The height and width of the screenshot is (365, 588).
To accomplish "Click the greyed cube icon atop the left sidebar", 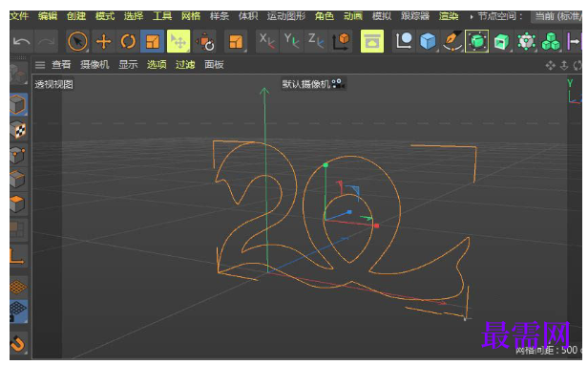I will point(18,74).
